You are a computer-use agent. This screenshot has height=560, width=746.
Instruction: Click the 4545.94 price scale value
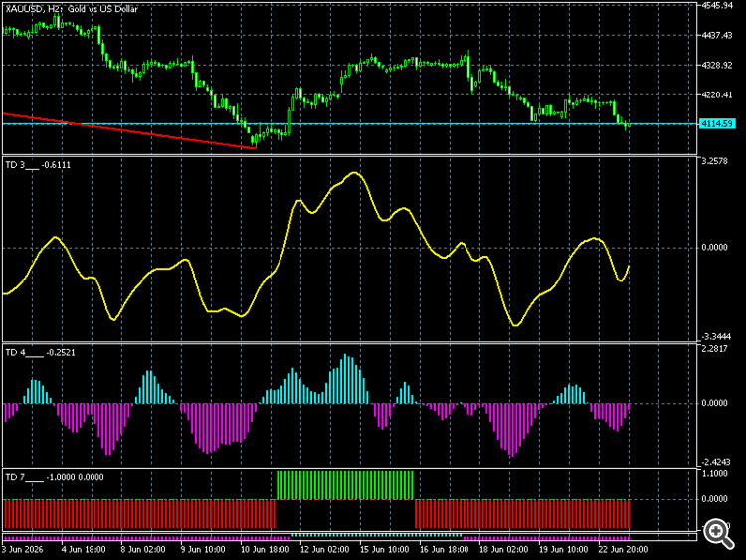tap(717, 6)
